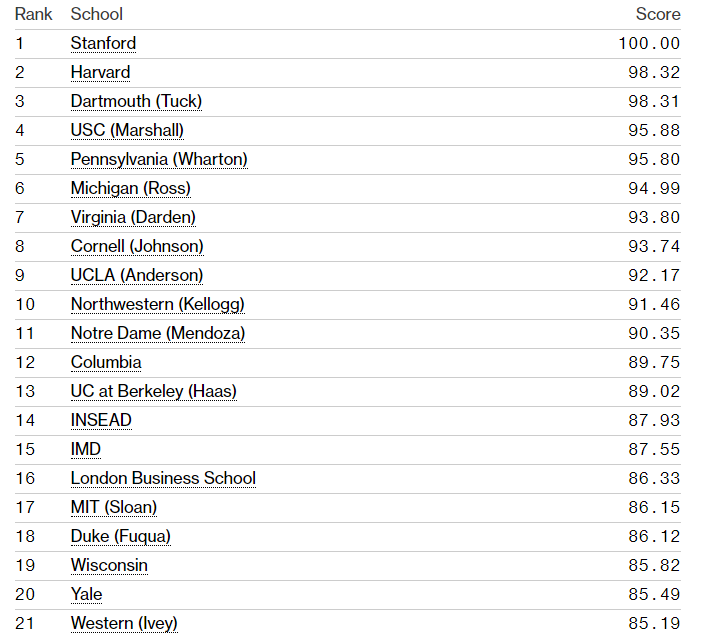Click the Northwestern (Kellogg) link

(x=157, y=304)
